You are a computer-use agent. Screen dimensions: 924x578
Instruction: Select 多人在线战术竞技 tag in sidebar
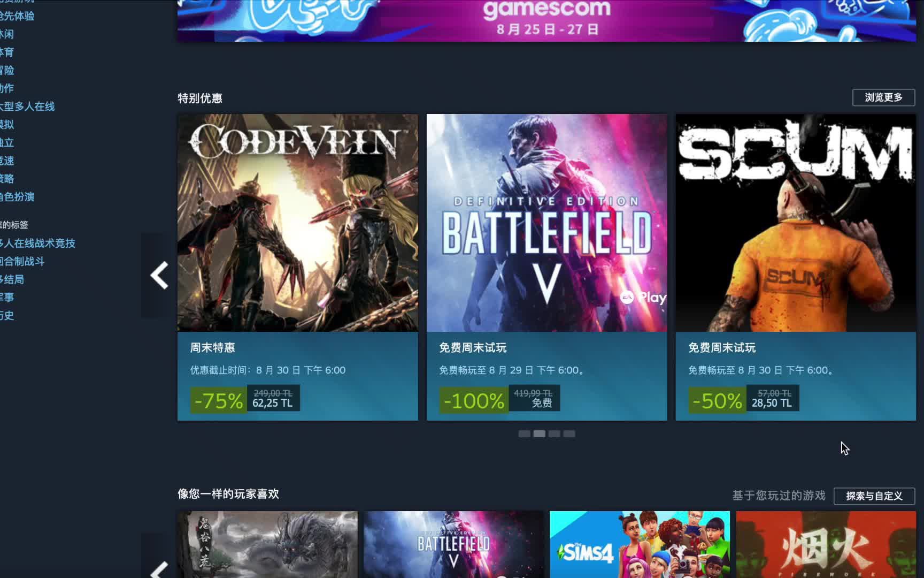(37, 244)
